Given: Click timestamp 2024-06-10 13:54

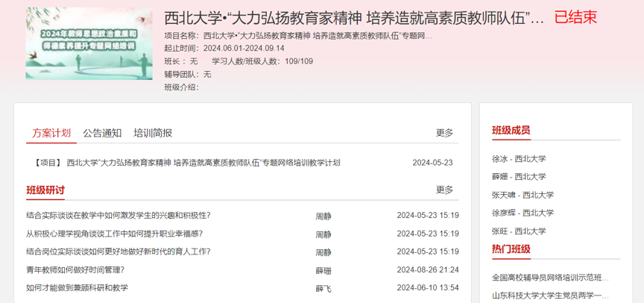Looking at the screenshot, I should pos(428,288).
